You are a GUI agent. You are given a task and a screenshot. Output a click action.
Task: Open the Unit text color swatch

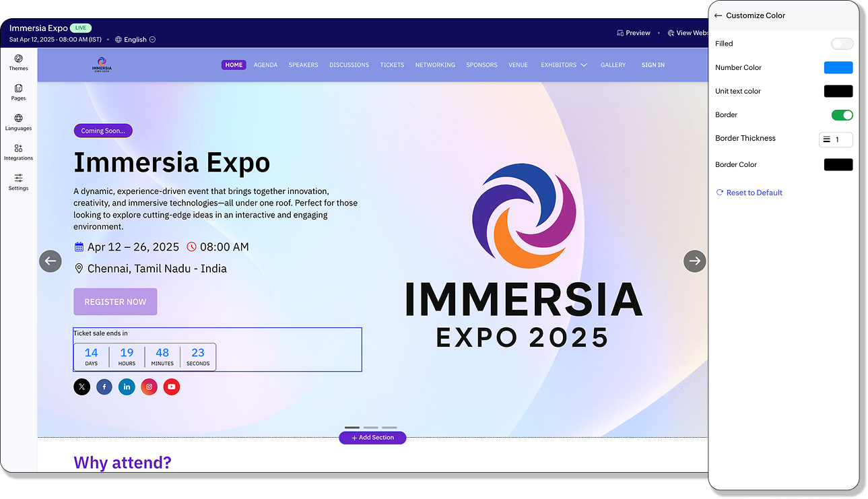tap(838, 91)
